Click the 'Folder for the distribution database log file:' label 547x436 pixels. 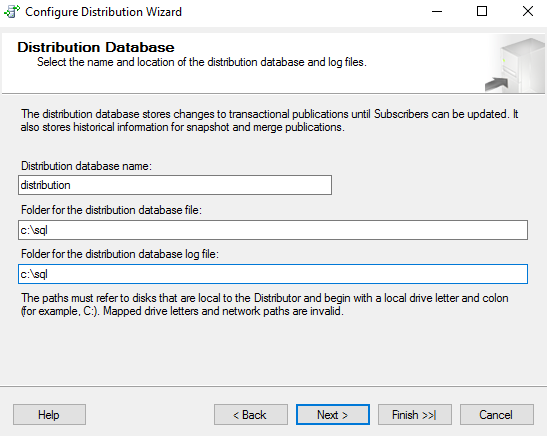120,254
